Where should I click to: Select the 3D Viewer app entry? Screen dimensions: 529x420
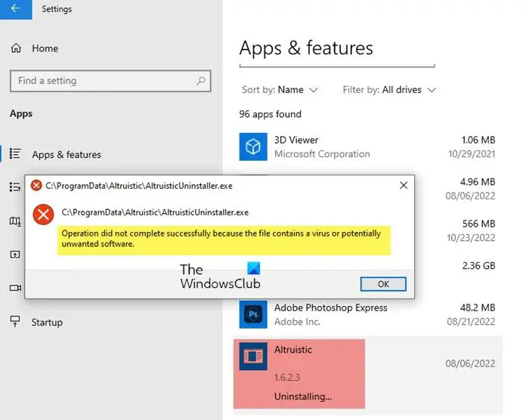coord(367,147)
